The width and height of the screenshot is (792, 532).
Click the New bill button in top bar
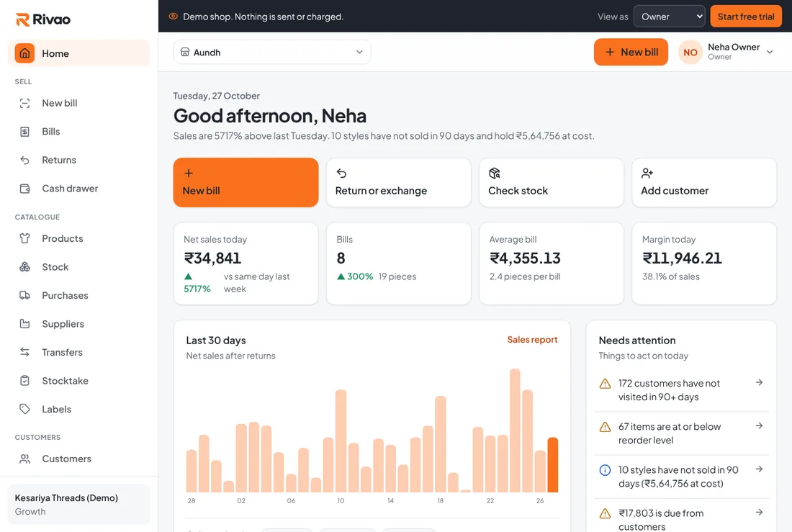631,52
